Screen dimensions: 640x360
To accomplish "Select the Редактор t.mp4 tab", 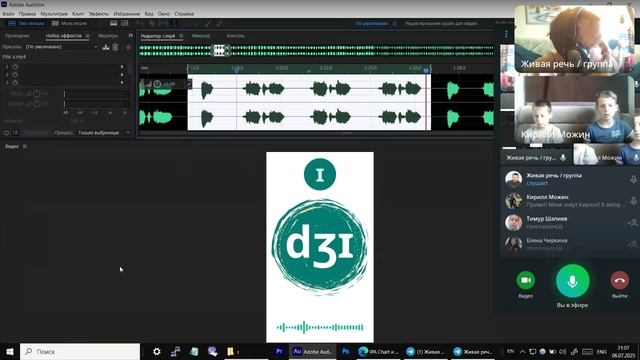I will (x=158, y=36).
